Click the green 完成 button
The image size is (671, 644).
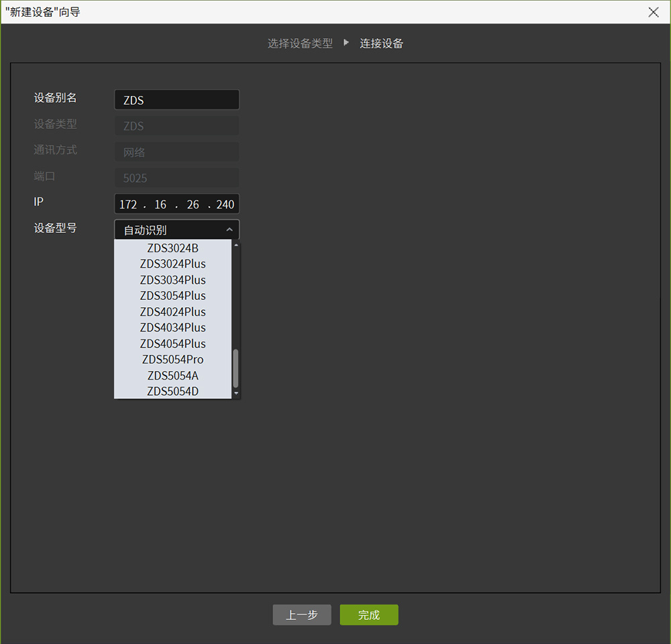pos(368,615)
